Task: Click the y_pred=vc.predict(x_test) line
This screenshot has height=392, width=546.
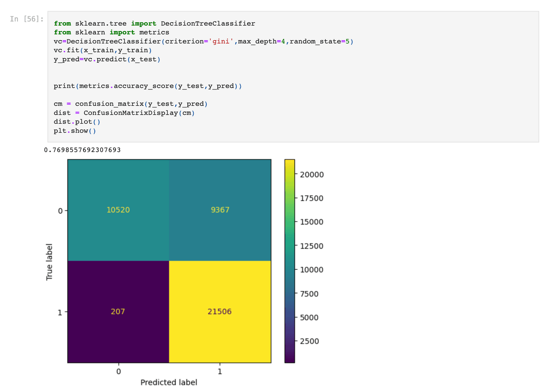Action: pos(107,60)
